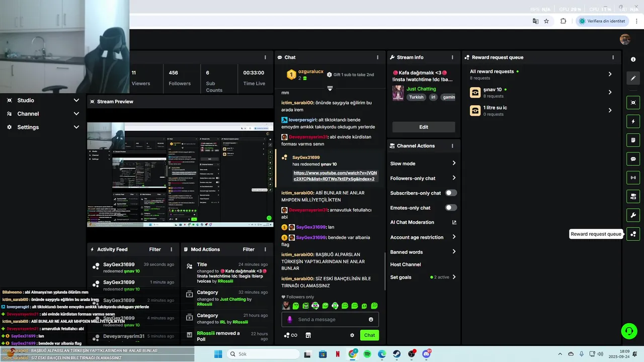Toggle the Stream Preview widget sidebar icon
This screenshot has width=644, height=362.
pos(633,103)
